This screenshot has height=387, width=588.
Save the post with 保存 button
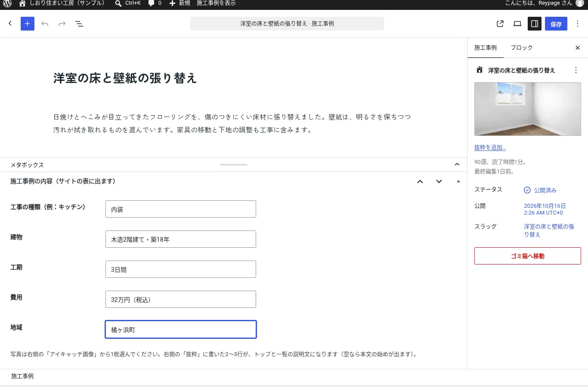pos(556,24)
